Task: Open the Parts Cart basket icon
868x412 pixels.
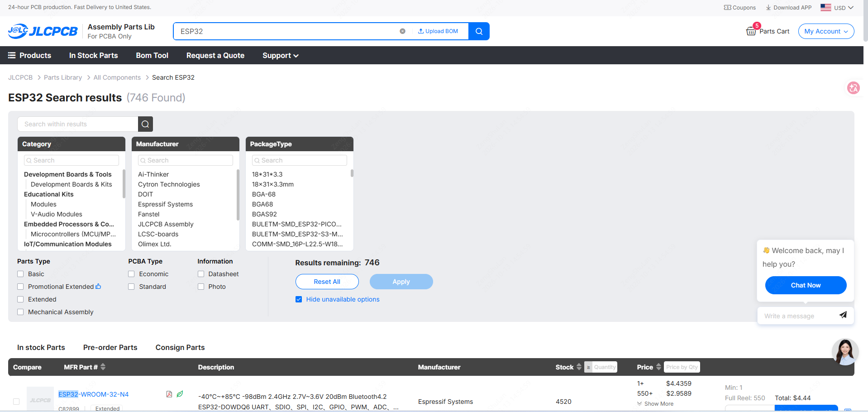Action: 751,31
